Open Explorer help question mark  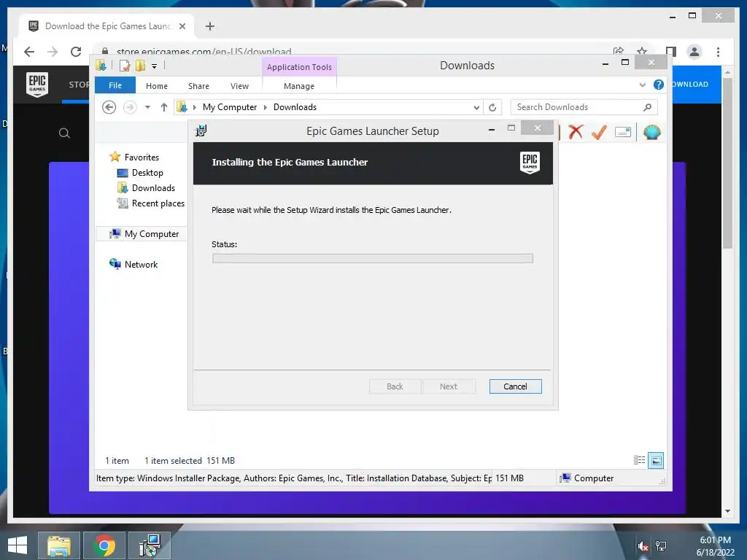[659, 85]
